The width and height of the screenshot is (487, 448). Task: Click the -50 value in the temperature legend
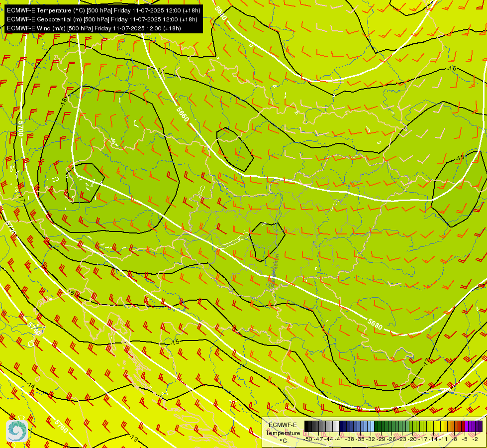tap(308, 439)
